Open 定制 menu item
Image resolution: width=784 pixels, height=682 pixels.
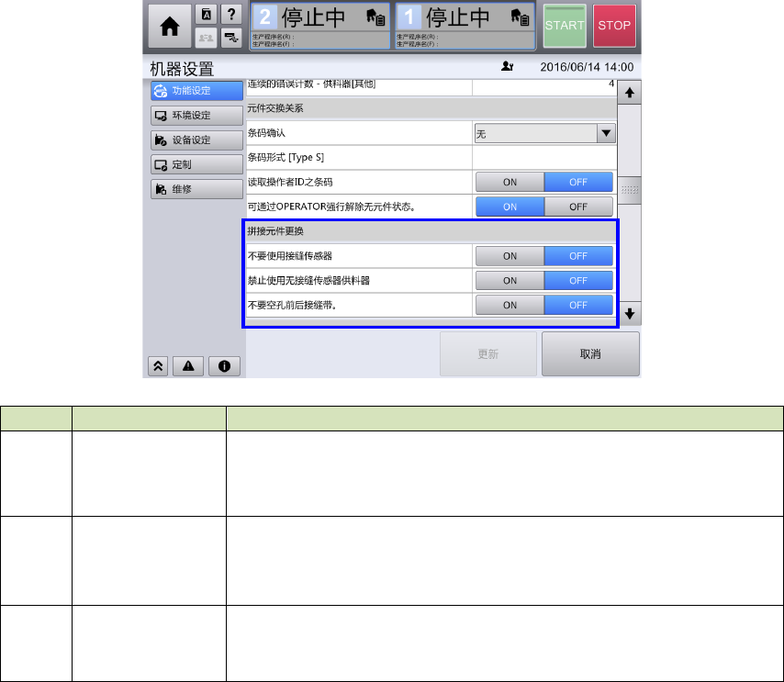pyautogui.click(x=197, y=164)
